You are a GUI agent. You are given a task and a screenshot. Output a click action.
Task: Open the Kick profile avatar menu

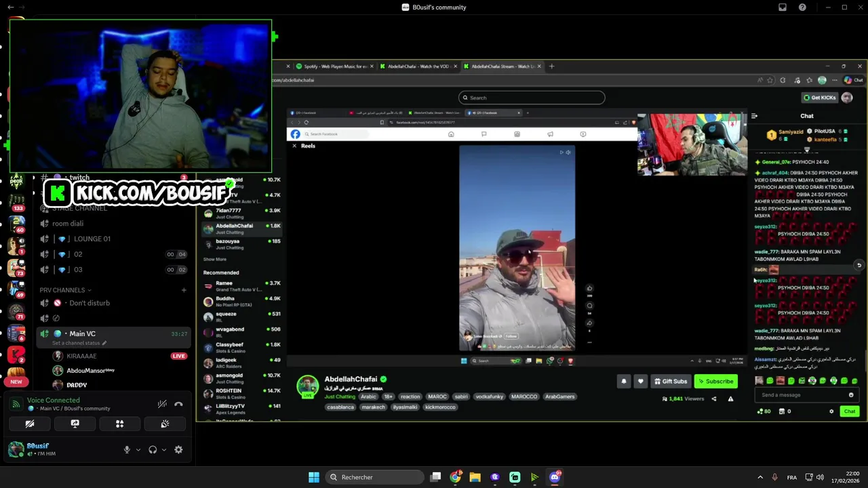point(847,98)
